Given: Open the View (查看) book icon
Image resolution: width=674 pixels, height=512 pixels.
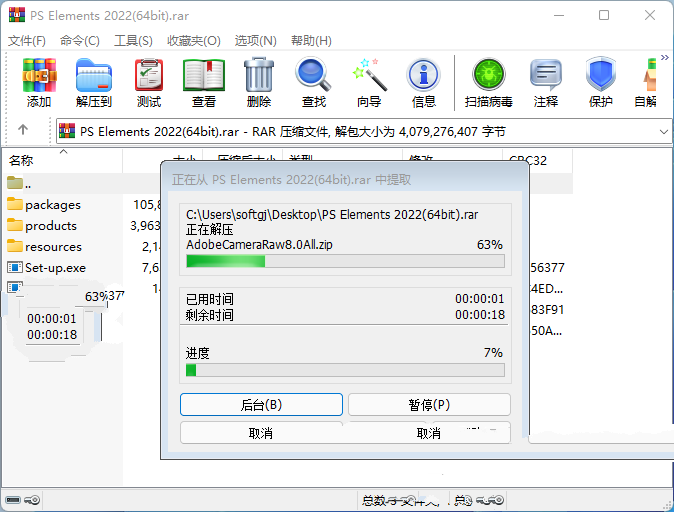Looking at the screenshot, I should pyautogui.click(x=204, y=83).
